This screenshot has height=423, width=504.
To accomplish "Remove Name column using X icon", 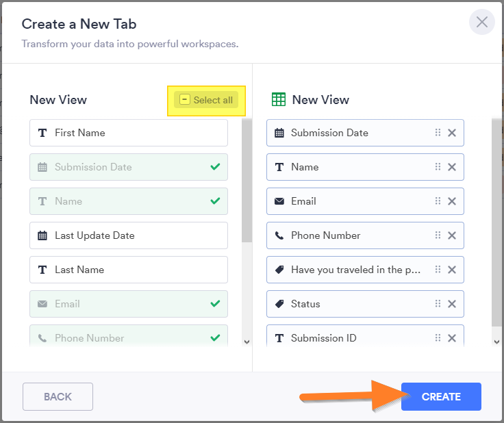I will tap(452, 167).
